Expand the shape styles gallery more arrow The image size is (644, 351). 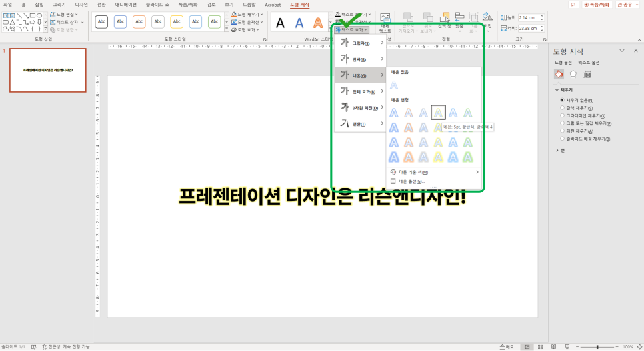point(227,29)
